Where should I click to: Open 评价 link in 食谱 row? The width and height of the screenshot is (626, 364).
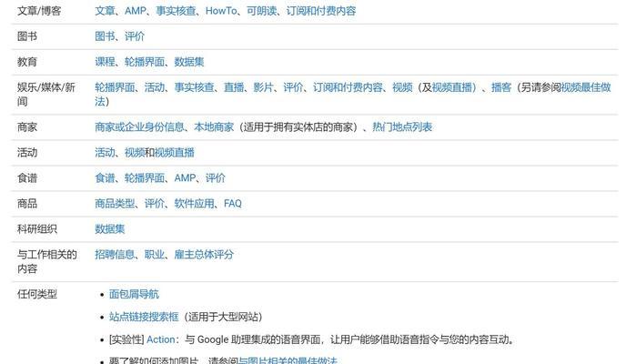pyautogui.click(x=216, y=178)
